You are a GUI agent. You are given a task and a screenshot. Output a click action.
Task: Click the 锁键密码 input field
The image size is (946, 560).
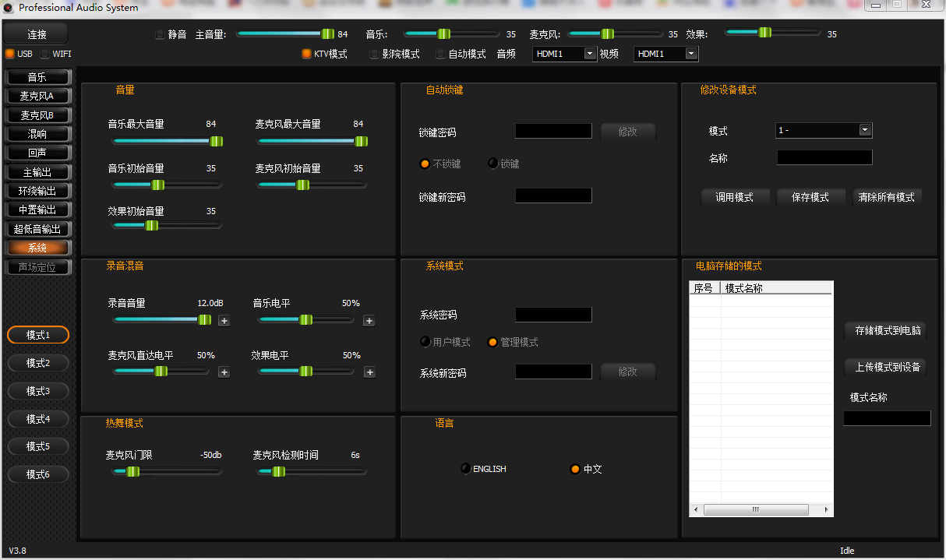pyautogui.click(x=553, y=131)
